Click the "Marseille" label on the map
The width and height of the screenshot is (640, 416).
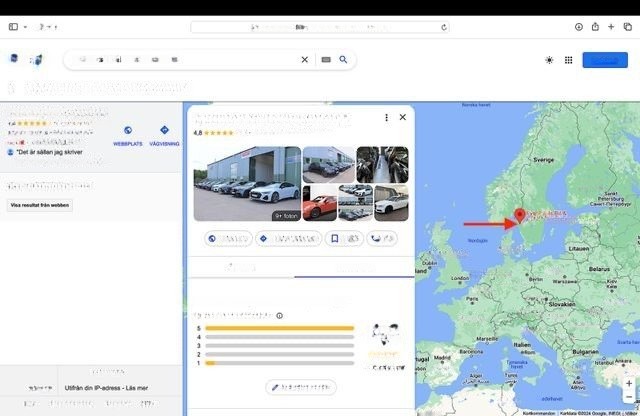pyautogui.click(x=487, y=339)
